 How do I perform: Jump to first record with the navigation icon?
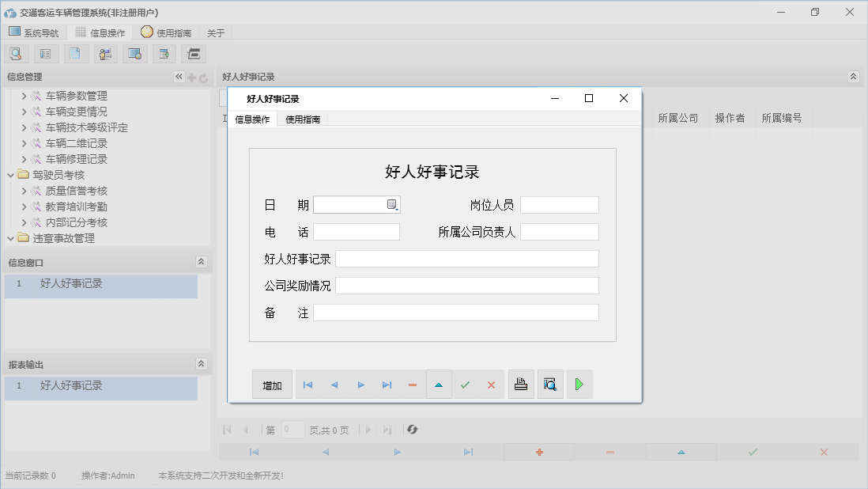[x=308, y=384]
